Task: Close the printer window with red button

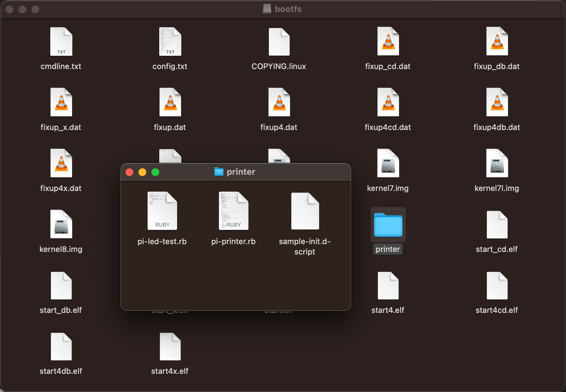Action: click(x=129, y=172)
